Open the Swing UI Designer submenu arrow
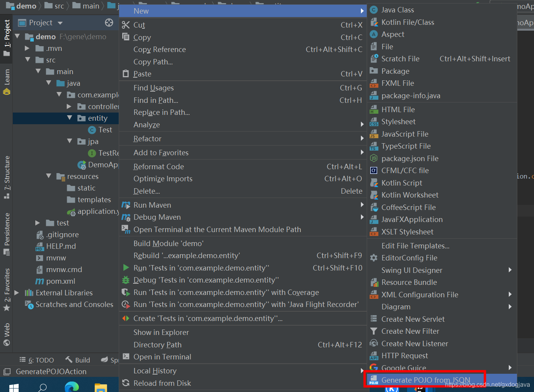Screen dimensions: 534x392 coord(510,270)
